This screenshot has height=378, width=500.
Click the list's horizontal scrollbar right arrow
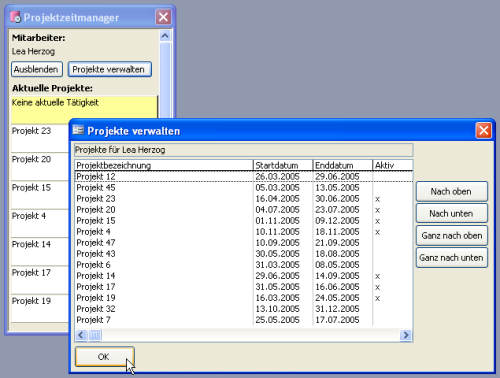point(405,335)
